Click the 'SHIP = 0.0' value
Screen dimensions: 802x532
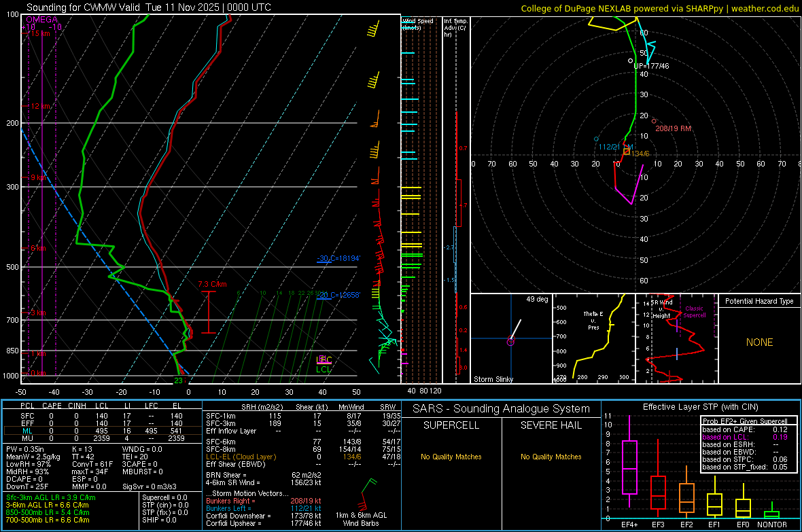pos(159,520)
